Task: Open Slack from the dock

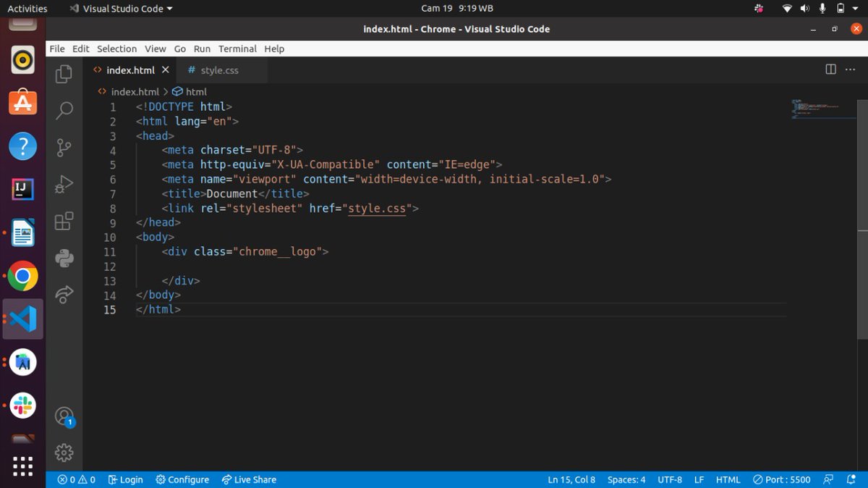Action: tap(23, 405)
